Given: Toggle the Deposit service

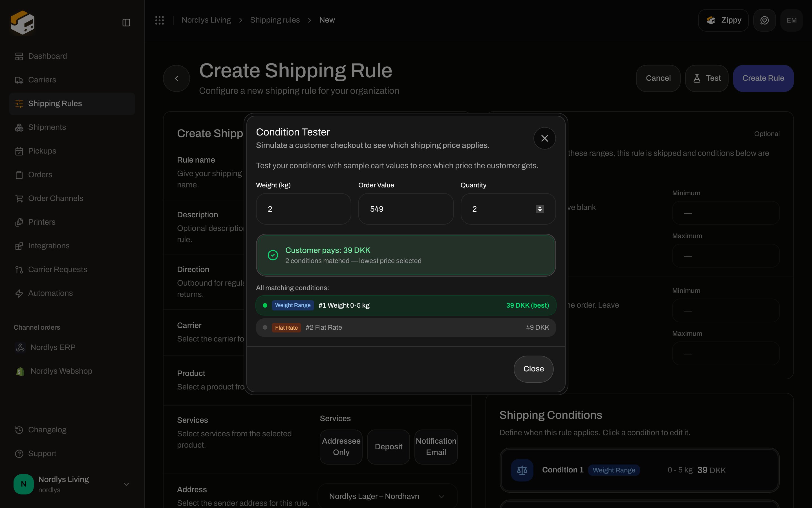Looking at the screenshot, I should click(x=389, y=447).
